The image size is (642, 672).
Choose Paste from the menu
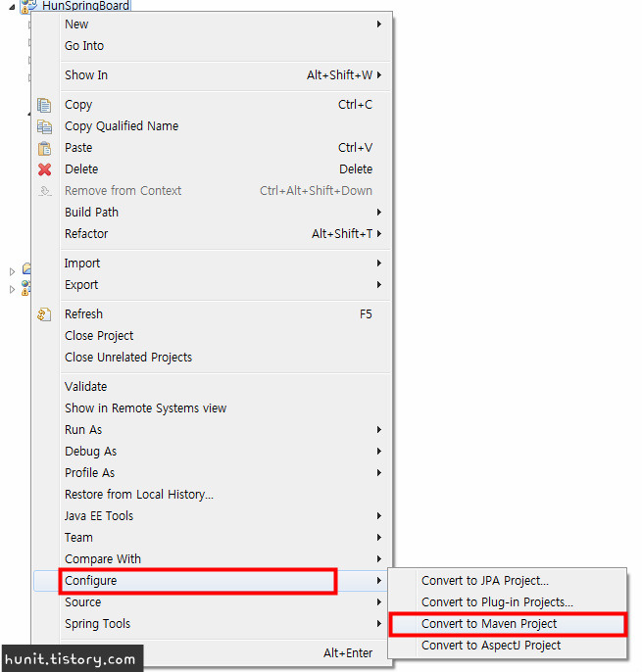pyautogui.click(x=213, y=147)
